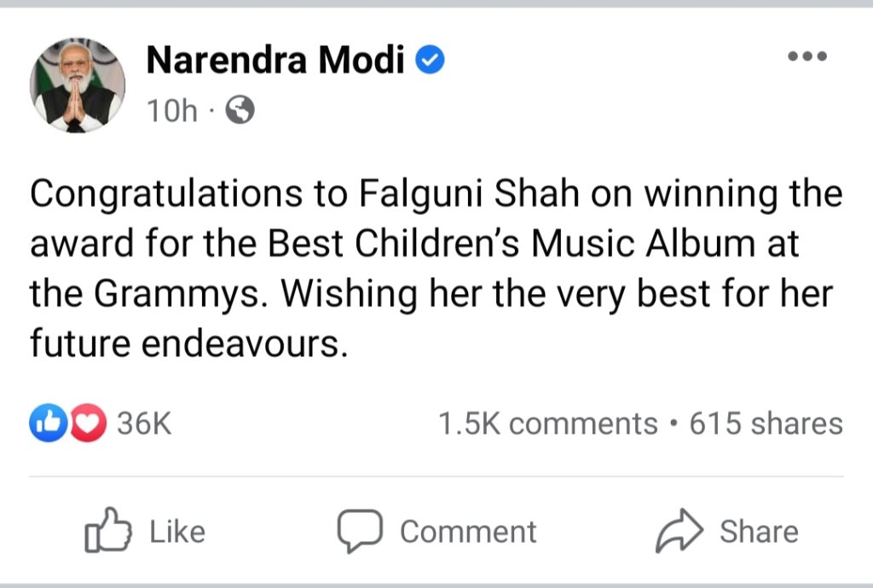This screenshot has width=873, height=588.
Task: Click the speech bubble comment icon
Action: coord(360,531)
